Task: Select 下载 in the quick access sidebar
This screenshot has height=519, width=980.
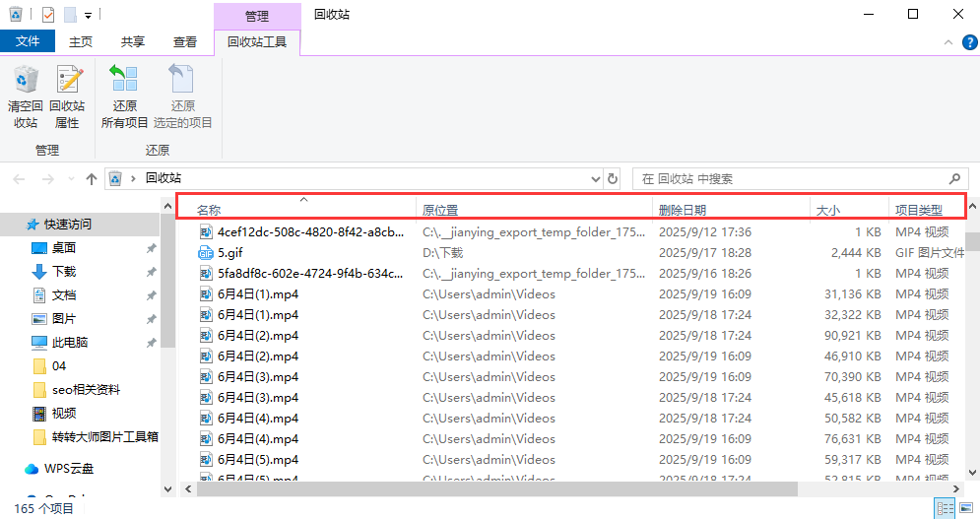Action: 64,272
